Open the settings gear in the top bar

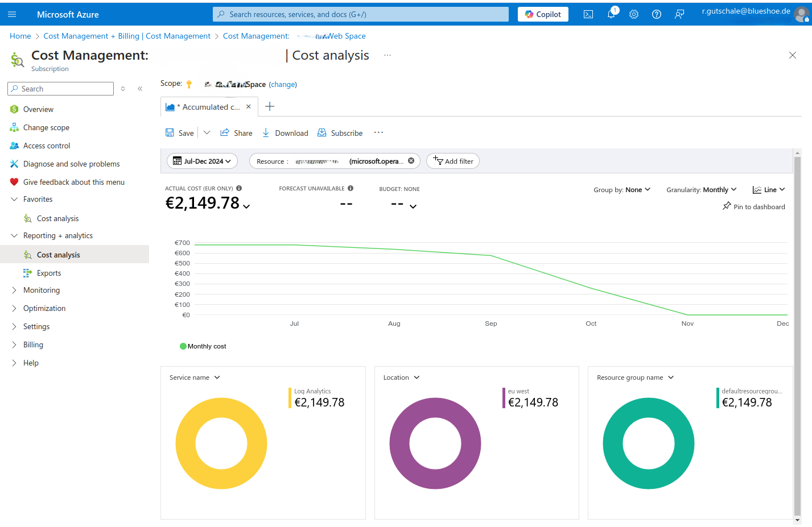tap(634, 14)
